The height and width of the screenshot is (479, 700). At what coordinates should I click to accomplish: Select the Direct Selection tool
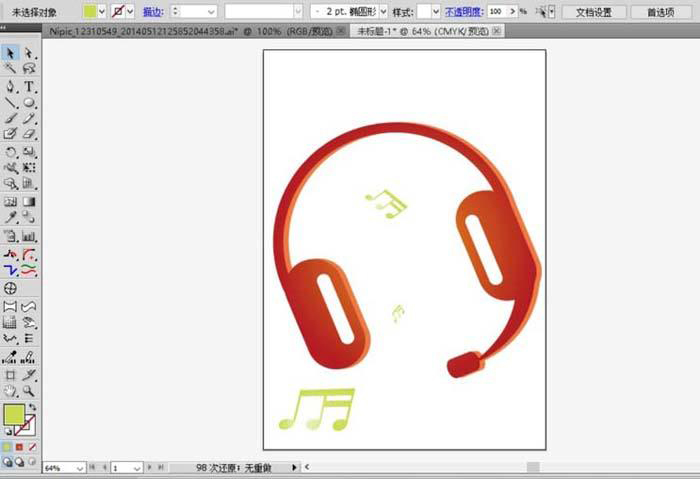(x=29, y=52)
